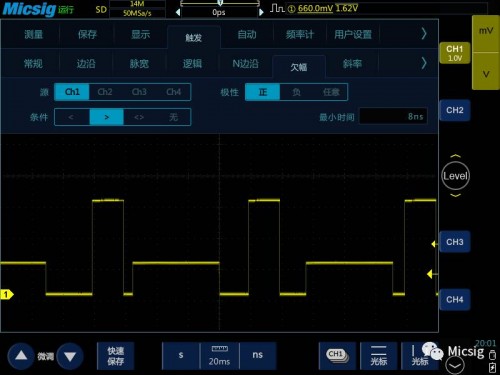Collapse bottom panel with circled down chevron
The height and width of the screenshot is (375, 500).
455,366
